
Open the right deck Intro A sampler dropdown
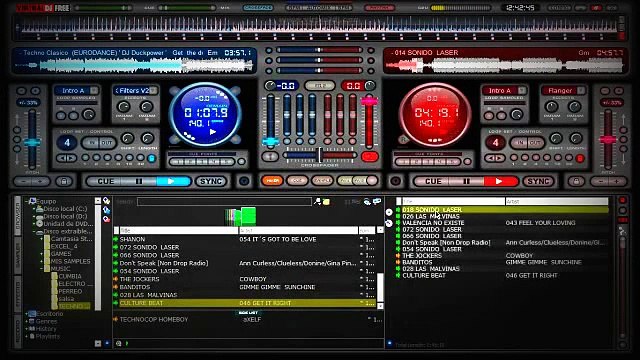522,90
